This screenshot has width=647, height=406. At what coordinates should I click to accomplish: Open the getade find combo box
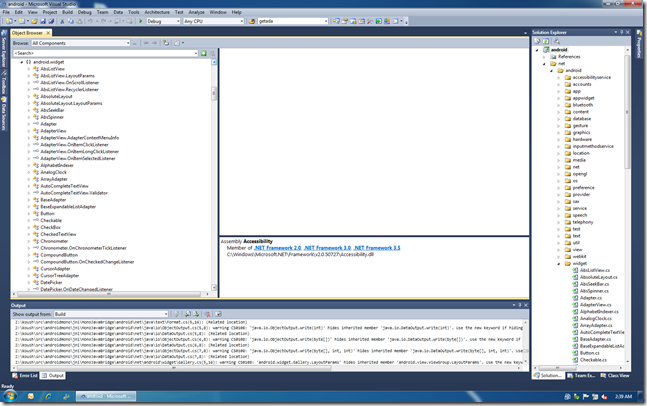tap(293, 21)
